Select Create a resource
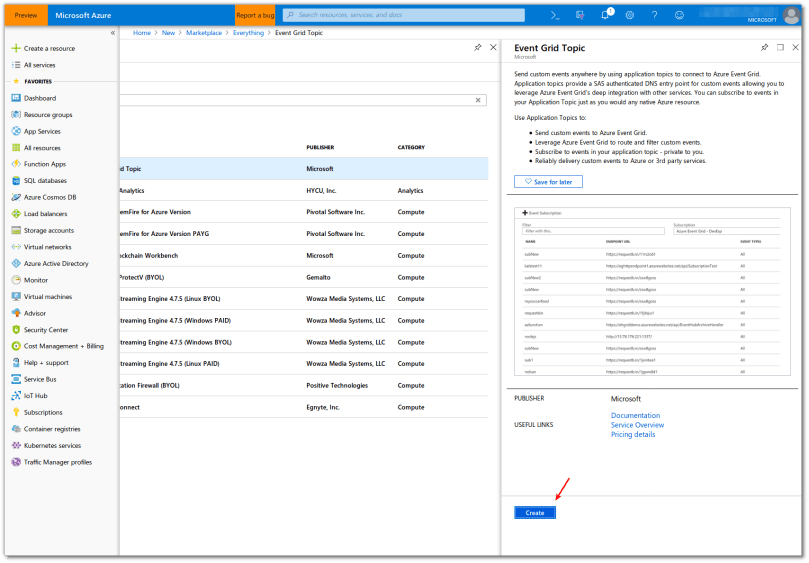Screen dimensions: 809x563 [x=49, y=48]
